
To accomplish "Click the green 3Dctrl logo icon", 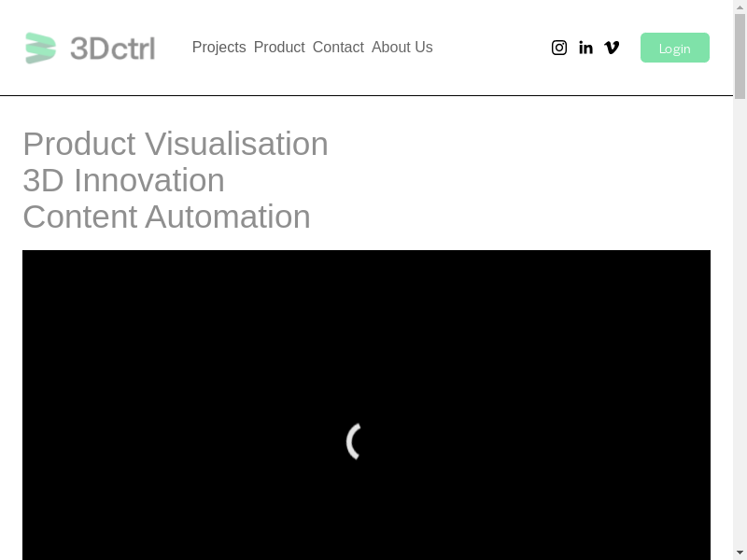I will point(40,48).
